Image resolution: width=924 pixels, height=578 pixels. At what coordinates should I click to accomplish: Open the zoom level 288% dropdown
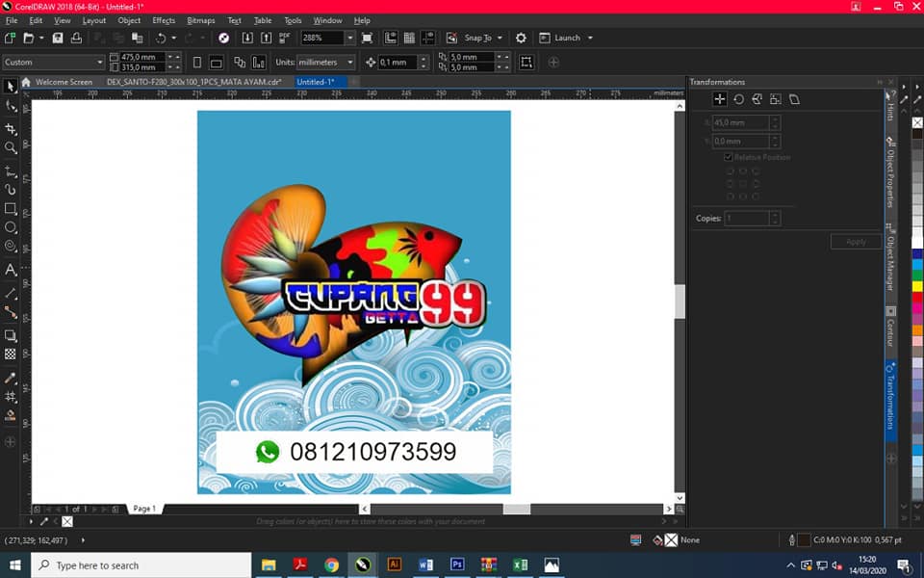click(350, 38)
